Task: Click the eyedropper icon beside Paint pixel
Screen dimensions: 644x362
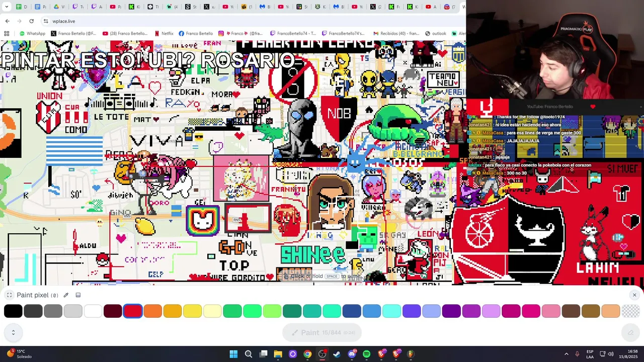Action: [x=66, y=295]
